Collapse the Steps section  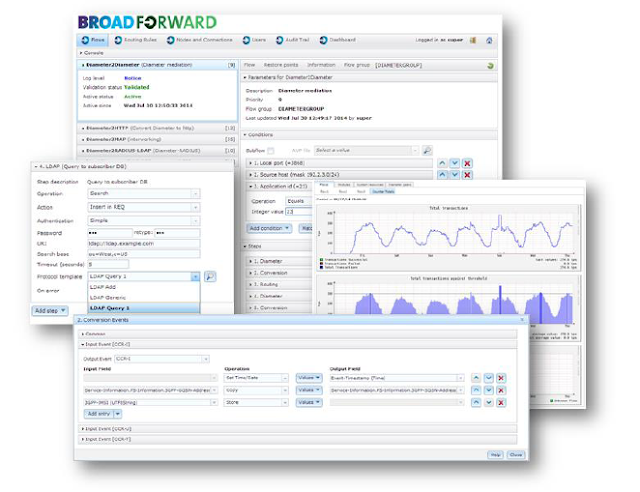tap(278, 246)
